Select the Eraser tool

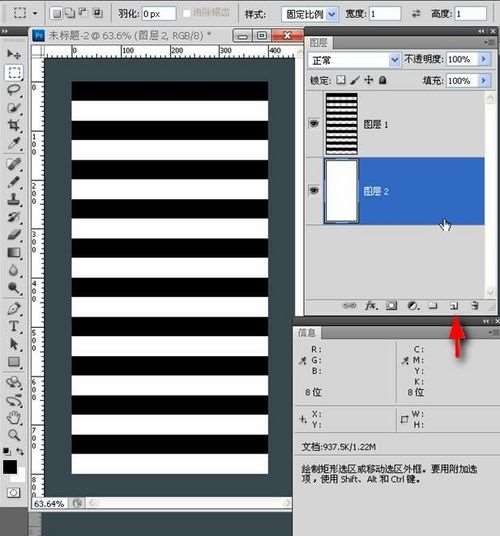pos(14,235)
